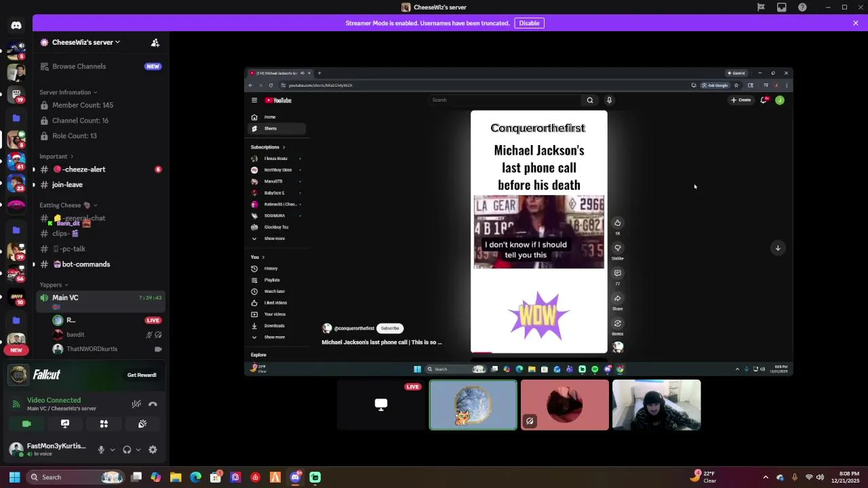Viewport: 868px width, 488px height.
Task: Open Windows Start menu
Action: point(14,477)
